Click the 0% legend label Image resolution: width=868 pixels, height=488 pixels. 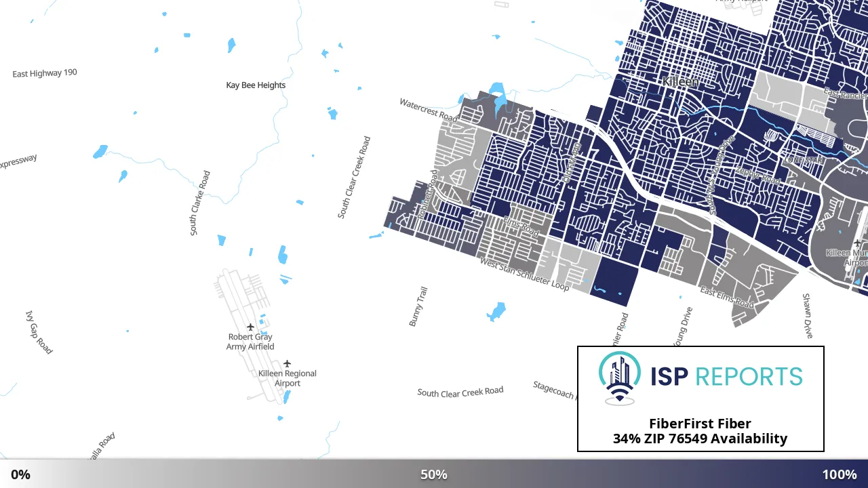pos(20,474)
